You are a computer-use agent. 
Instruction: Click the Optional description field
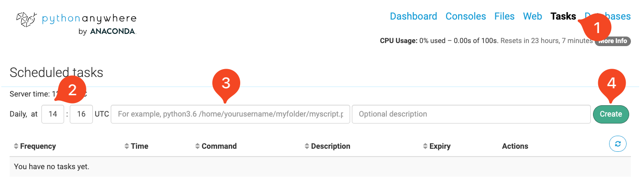pos(471,114)
